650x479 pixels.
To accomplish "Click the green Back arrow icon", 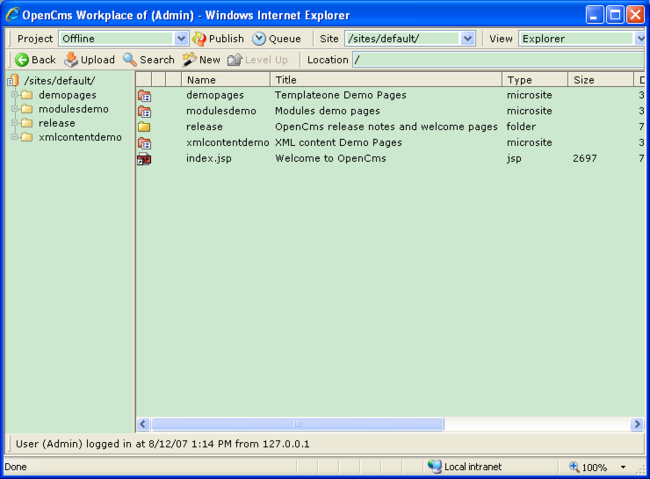I will pos(22,60).
